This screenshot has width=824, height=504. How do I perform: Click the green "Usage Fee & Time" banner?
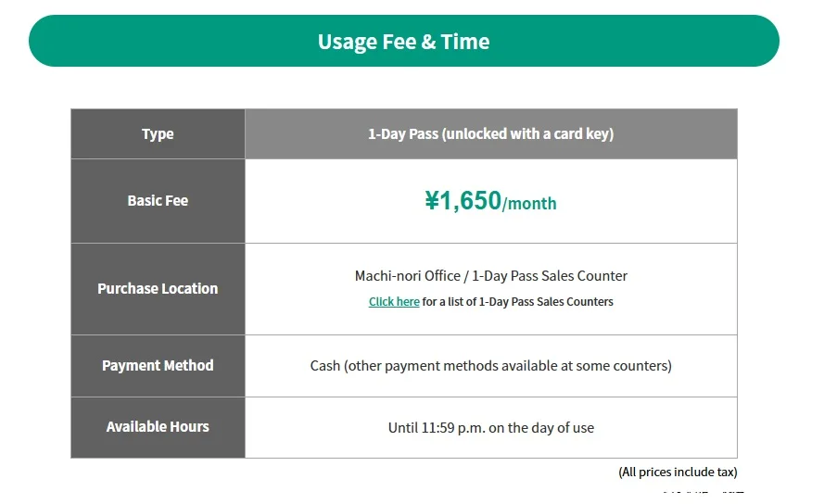(403, 42)
